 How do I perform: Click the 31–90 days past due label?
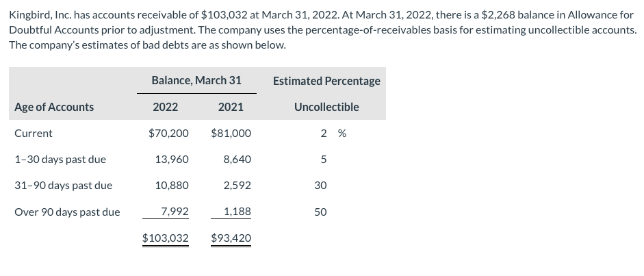click(63, 186)
